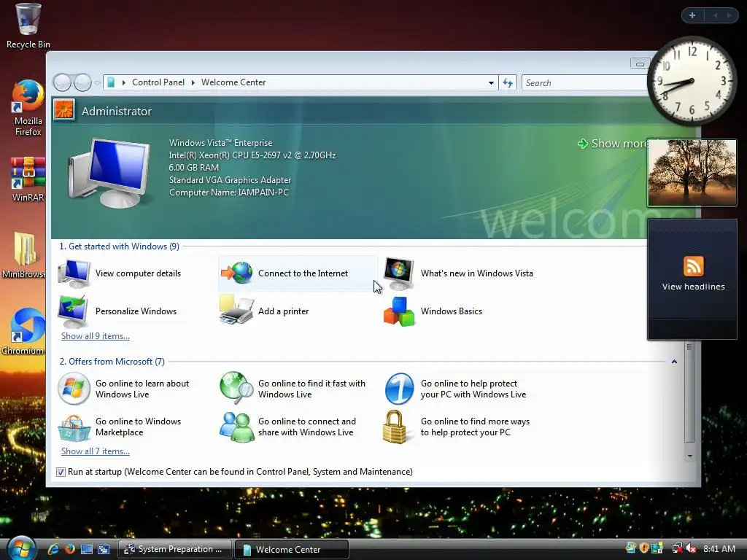Click the sidebar add gadget plus button
This screenshot has width=747, height=560.
[x=692, y=15]
